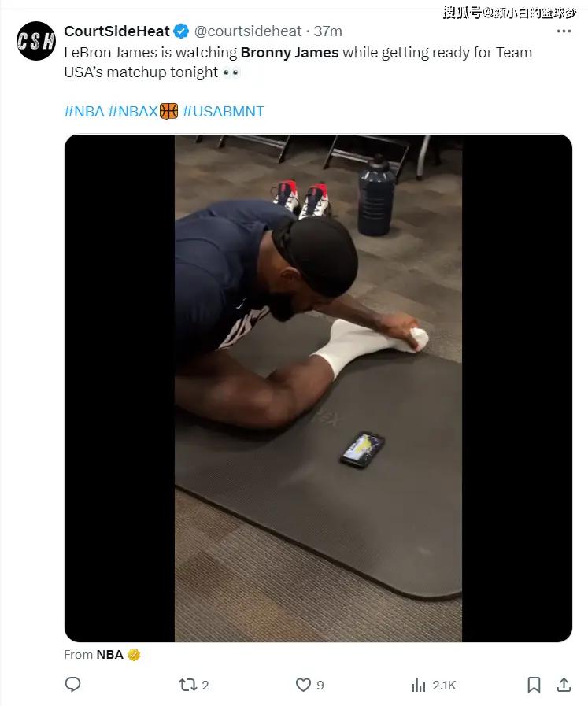Open the NBA source account link
The width and height of the screenshot is (588, 706).
point(109,654)
